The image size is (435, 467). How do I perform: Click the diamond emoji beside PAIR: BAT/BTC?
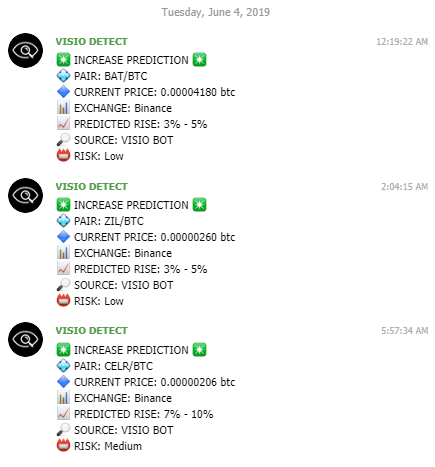[x=63, y=76]
